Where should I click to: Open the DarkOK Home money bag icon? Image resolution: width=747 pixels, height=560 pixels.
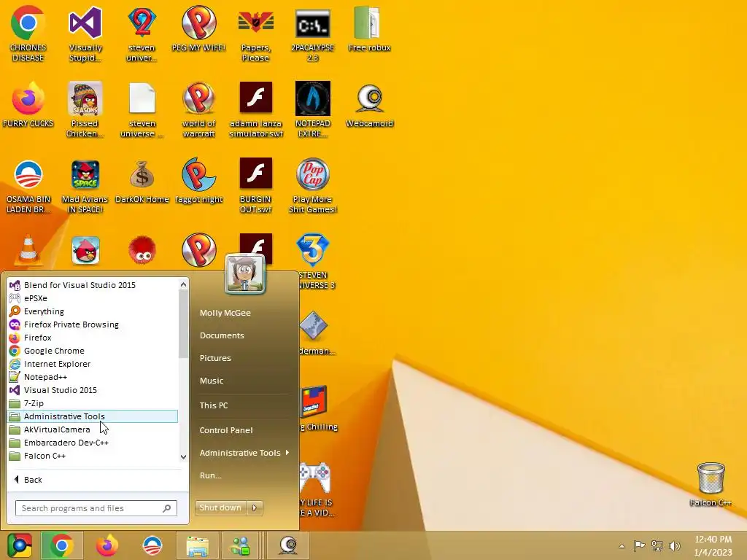point(142,181)
